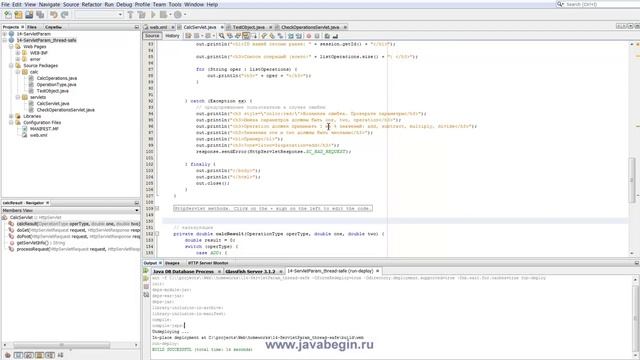Minimize the Projects panel
The height and width of the screenshot is (360, 640).
[137, 27]
